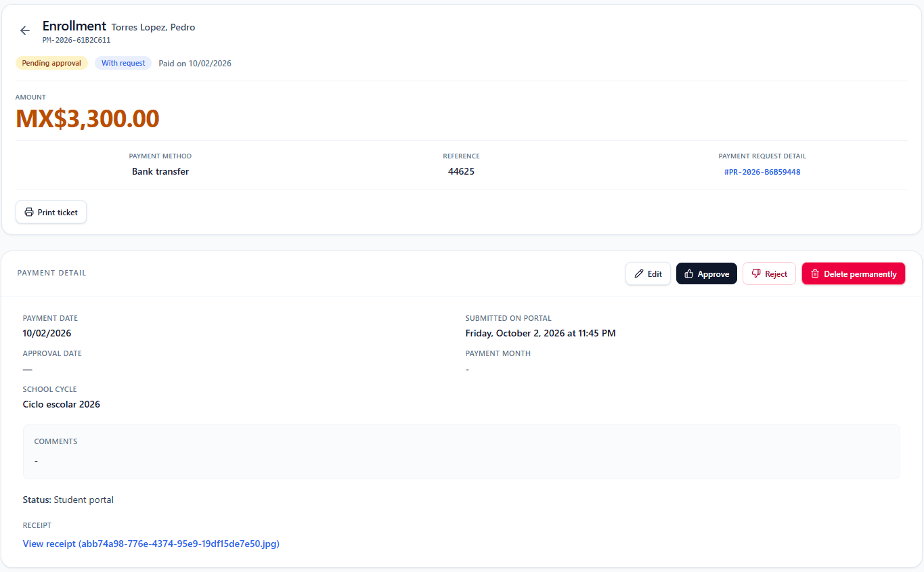Click the printer icon on Print ticket

click(x=29, y=212)
